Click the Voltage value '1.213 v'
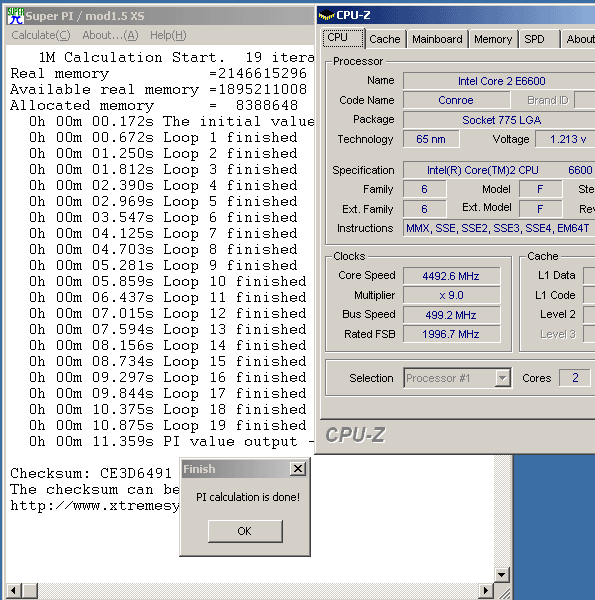Viewport: 595px width, 600px height. pyautogui.click(x=566, y=139)
